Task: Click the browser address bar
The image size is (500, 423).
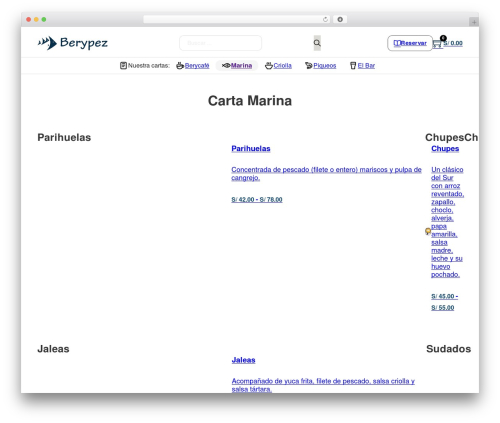Action: (236, 19)
